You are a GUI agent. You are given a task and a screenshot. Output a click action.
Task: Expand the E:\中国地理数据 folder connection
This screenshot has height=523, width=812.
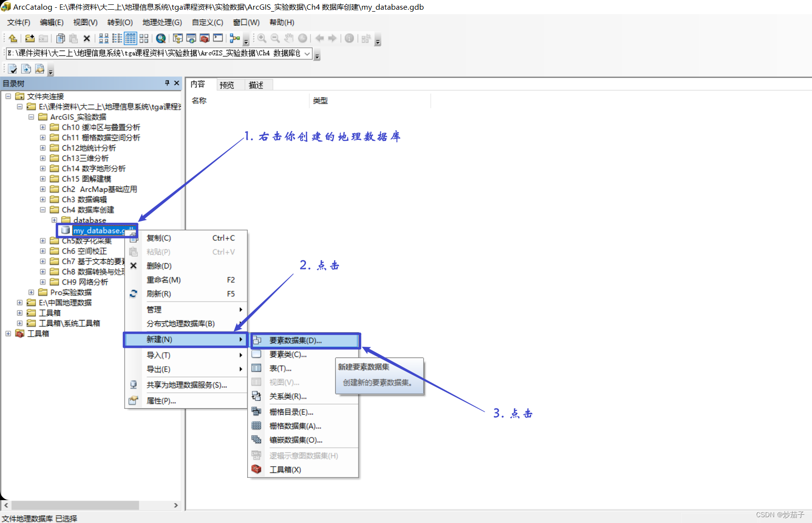pyautogui.click(x=20, y=303)
